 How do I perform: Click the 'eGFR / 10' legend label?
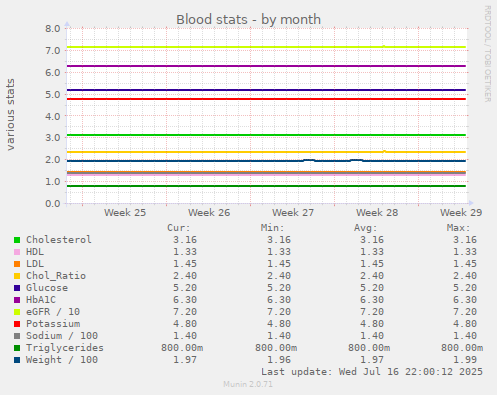click(53, 312)
